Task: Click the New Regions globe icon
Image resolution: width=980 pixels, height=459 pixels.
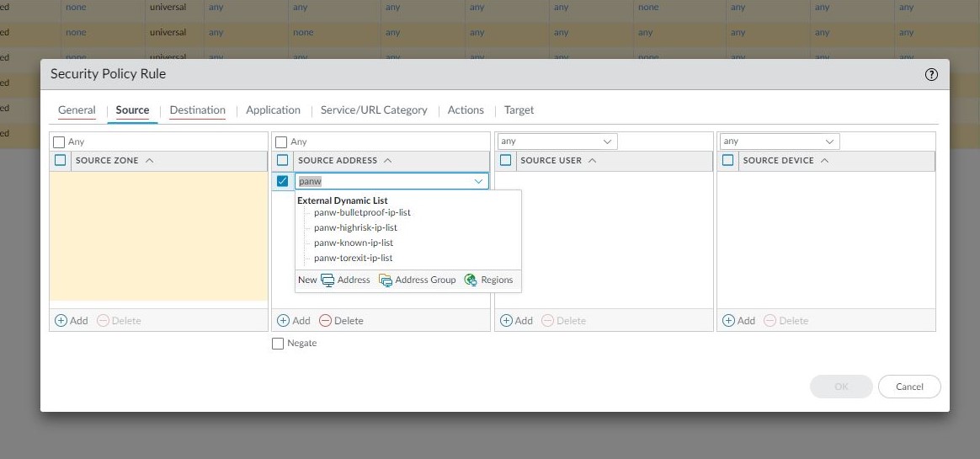Action: pos(471,280)
